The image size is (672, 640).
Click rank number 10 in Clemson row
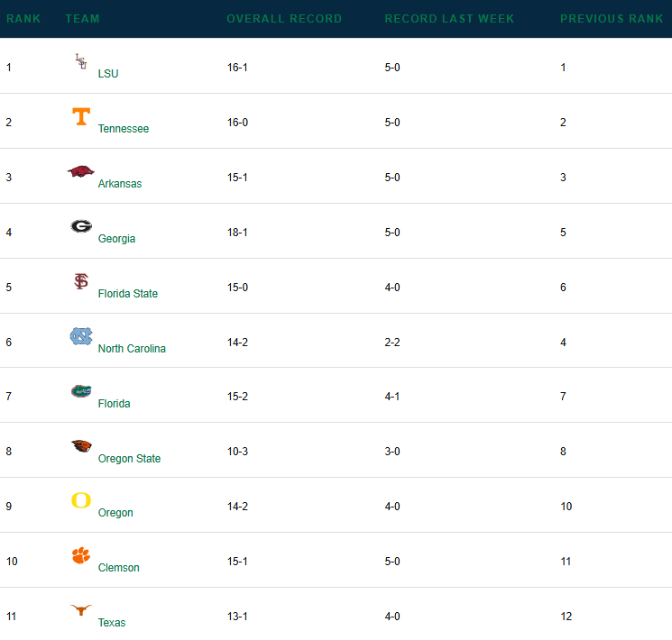(12, 562)
